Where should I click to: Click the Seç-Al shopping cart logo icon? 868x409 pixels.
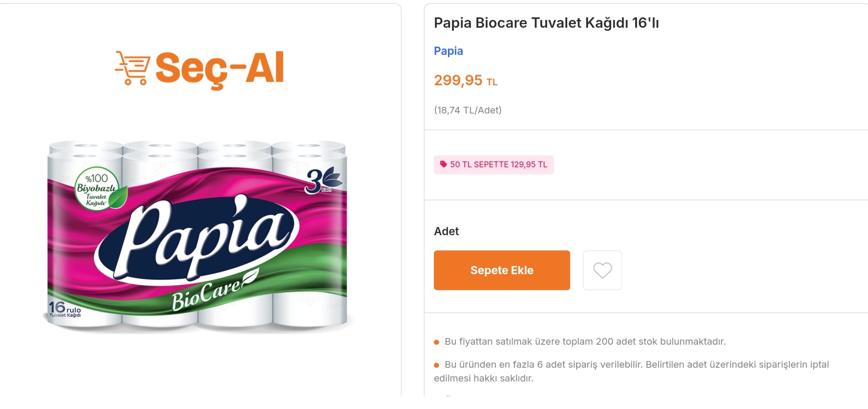pyautogui.click(x=133, y=68)
